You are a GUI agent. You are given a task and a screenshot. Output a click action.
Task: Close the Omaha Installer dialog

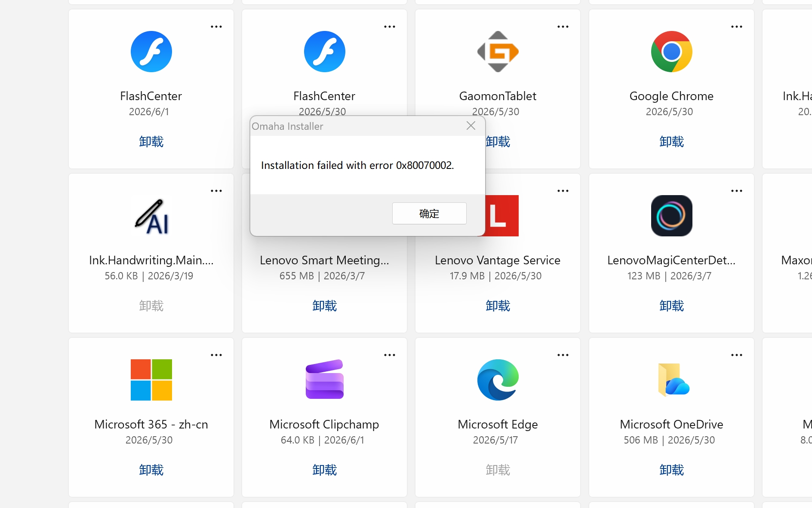click(471, 125)
